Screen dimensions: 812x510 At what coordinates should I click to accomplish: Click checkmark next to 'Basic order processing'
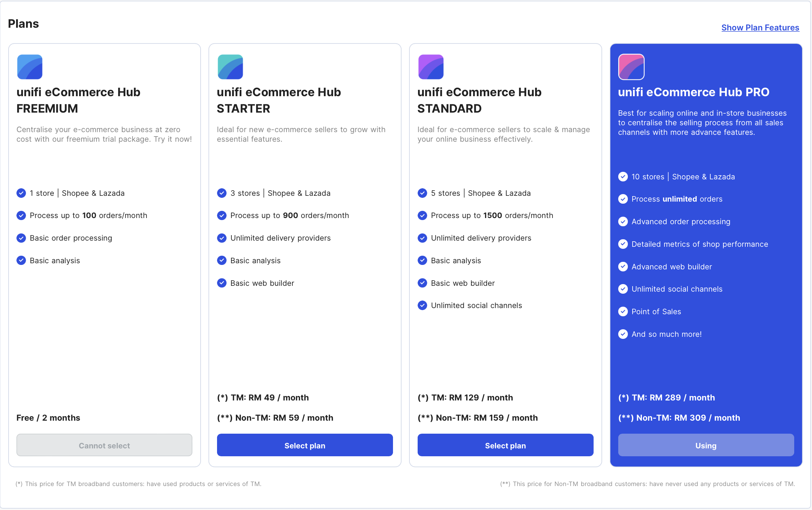21,238
